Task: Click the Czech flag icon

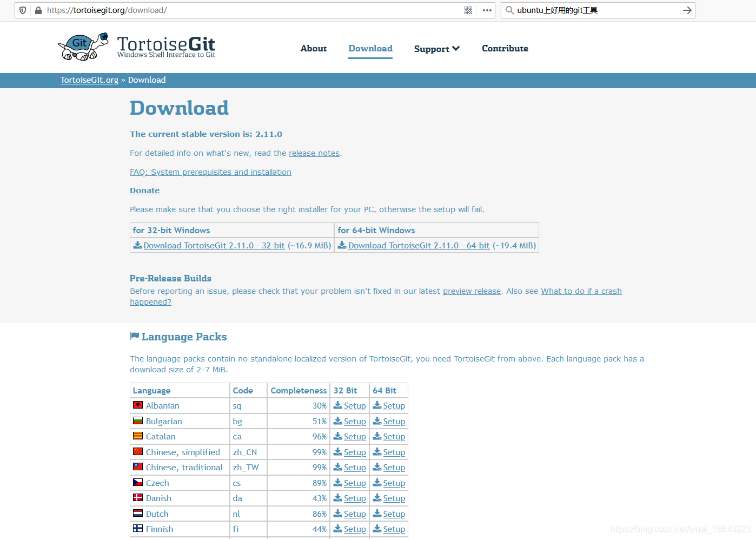Action: point(138,482)
